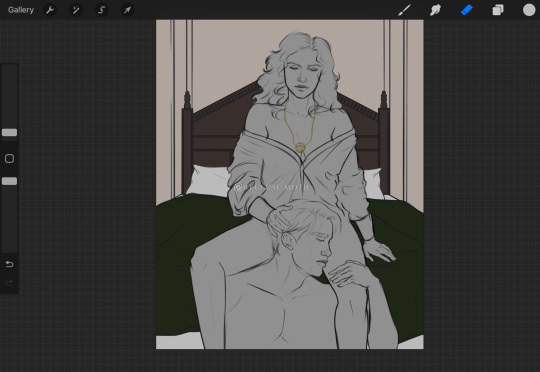Viewport: 540px width, 372px height.
Task: Select the Brush tool
Action: point(404,10)
